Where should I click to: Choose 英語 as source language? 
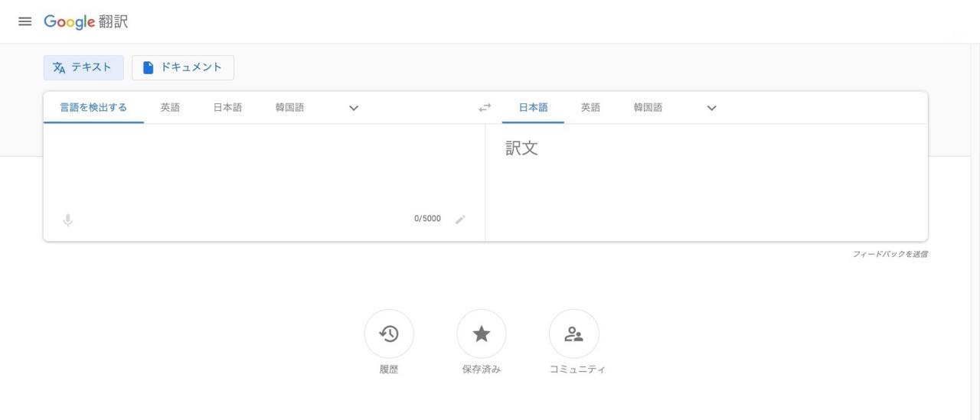(x=170, y=108)
